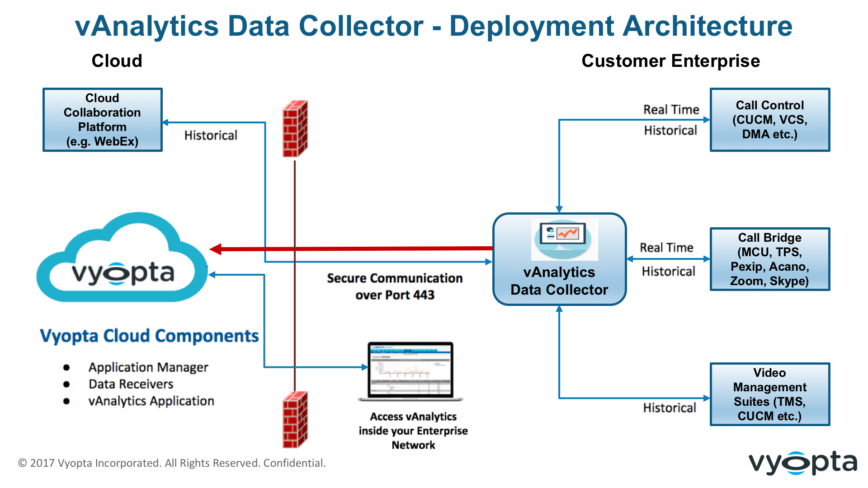Click the upper red brick firewall icon
This screenshot has height=488, width=868.
295,129
